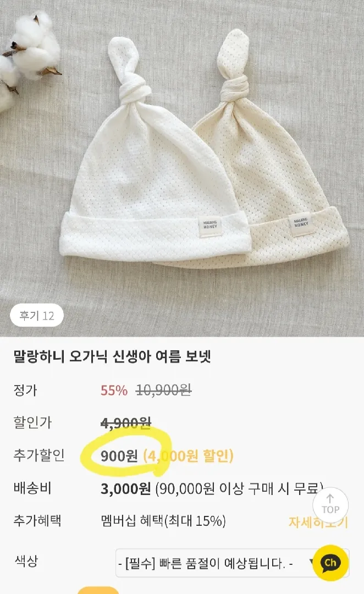This screenshot has height=594, width=364.
Task: Tap the 4,000원 할인 discount text
Action: [188, 456]
